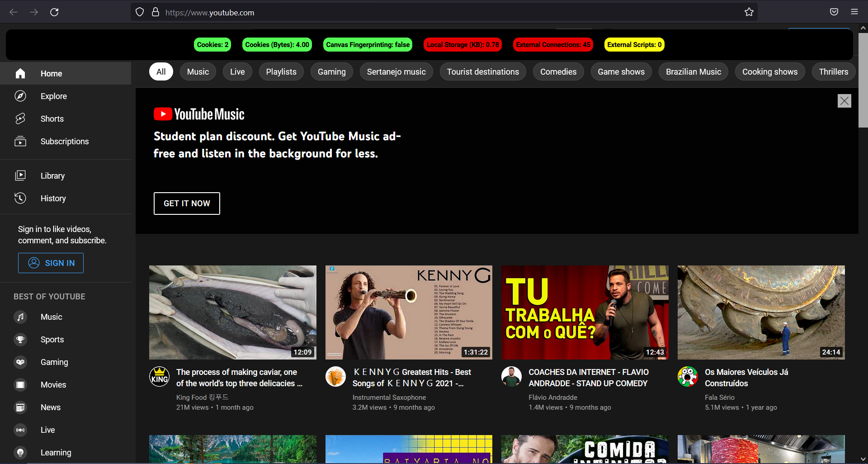This screenshot has width=868, height=464.
Task: Select the Gaming filter chip
Action: pyautogui.click(x=332, y=71)
